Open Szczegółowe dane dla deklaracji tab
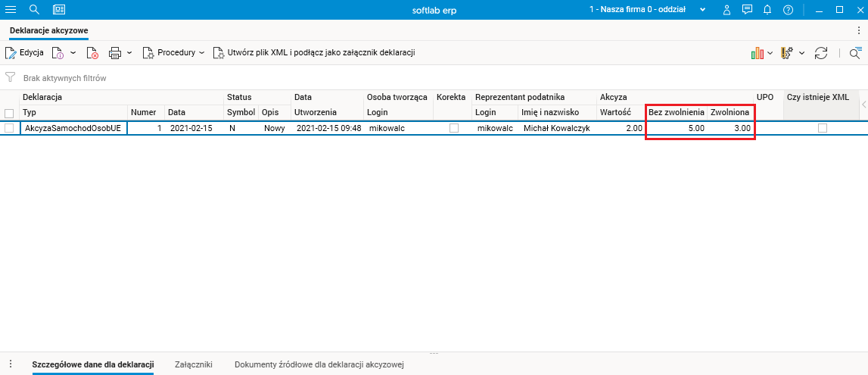Viewport: 868px width, 375px height. tap(93, 364)
